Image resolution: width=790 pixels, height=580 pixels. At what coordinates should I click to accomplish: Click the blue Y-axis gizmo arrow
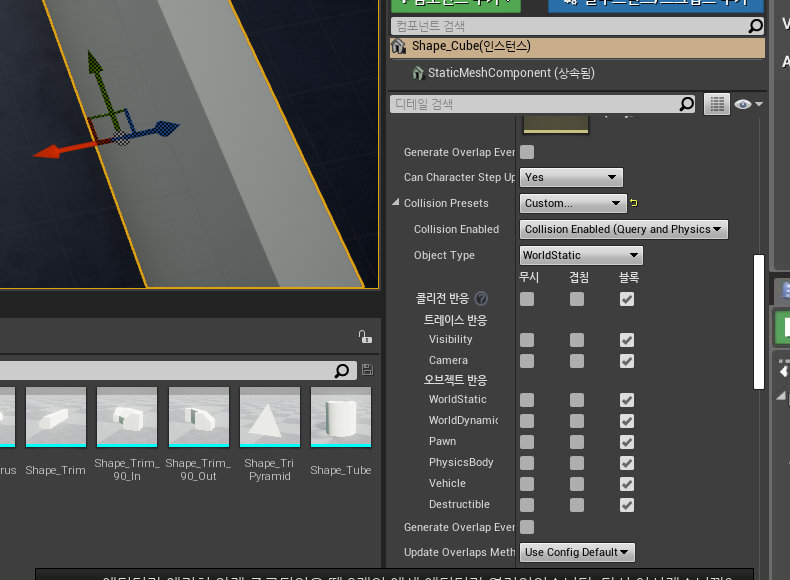(168, 127)
